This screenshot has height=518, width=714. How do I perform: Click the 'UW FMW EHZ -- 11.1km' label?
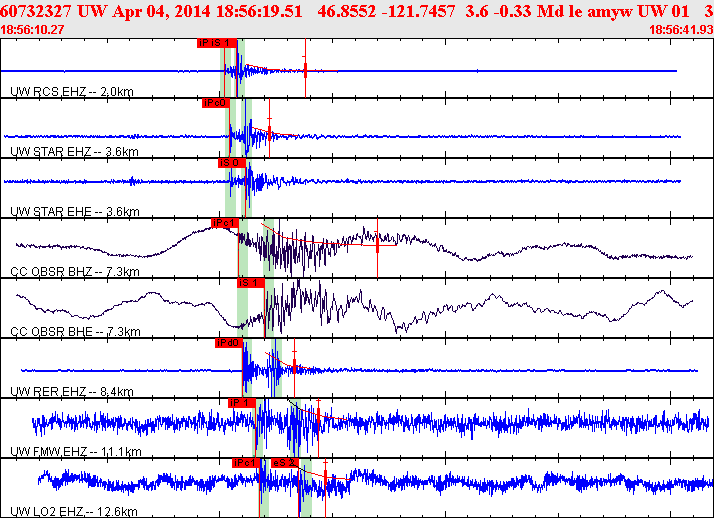click(76, 452)
